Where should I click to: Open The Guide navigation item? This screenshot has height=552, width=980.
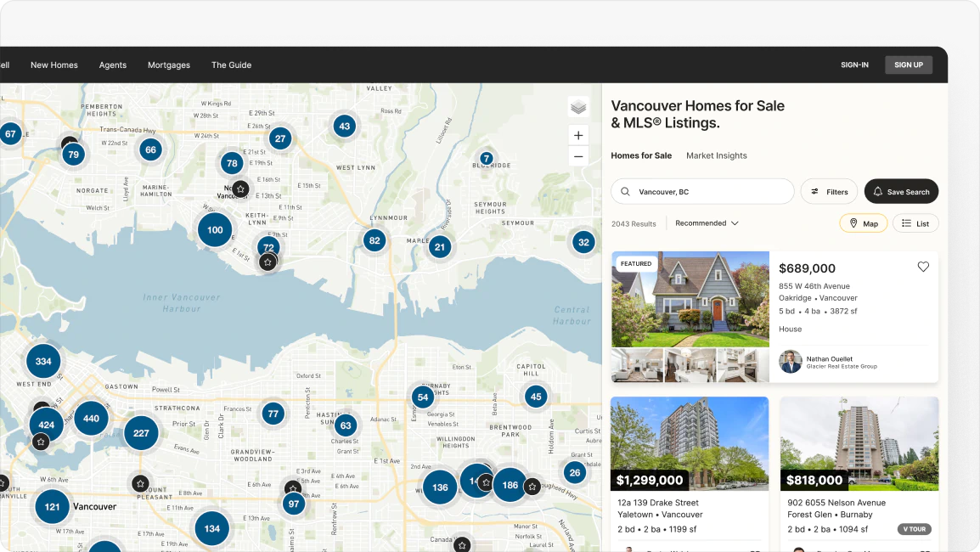231,65
